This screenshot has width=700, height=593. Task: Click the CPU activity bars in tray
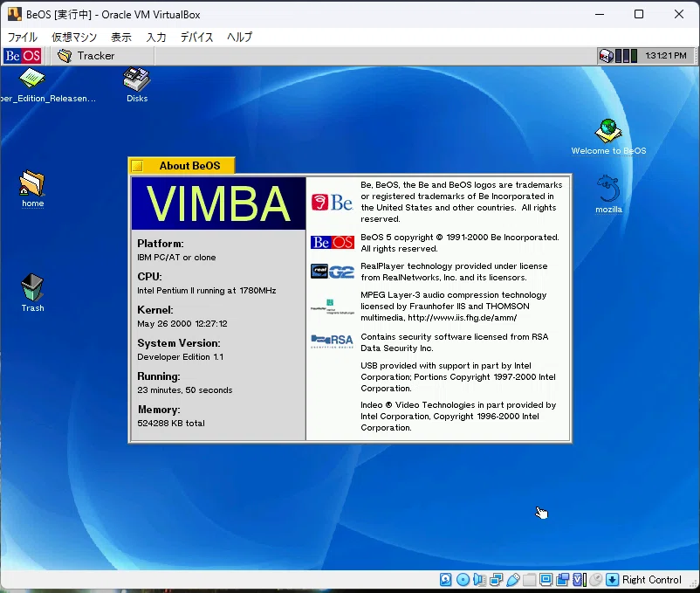(x=626, y=56)
